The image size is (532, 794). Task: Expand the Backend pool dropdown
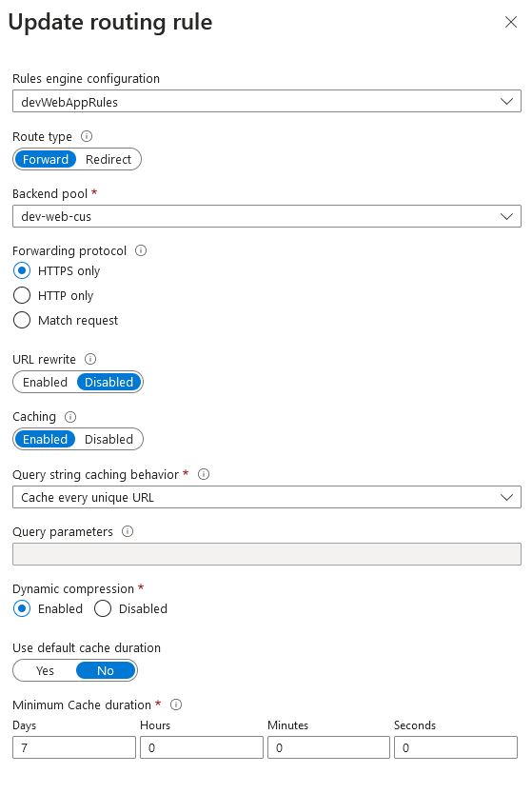click(x=266, y=216)
